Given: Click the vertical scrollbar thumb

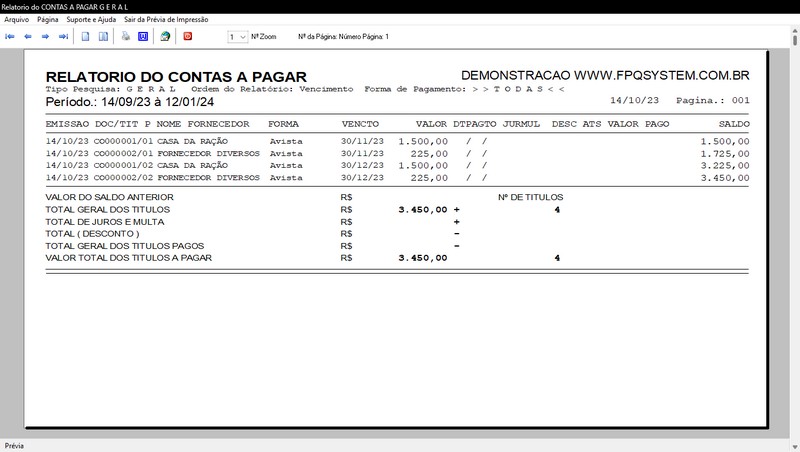Looking at the screenshot, I should pyautogui.click(x=795, y=38).
